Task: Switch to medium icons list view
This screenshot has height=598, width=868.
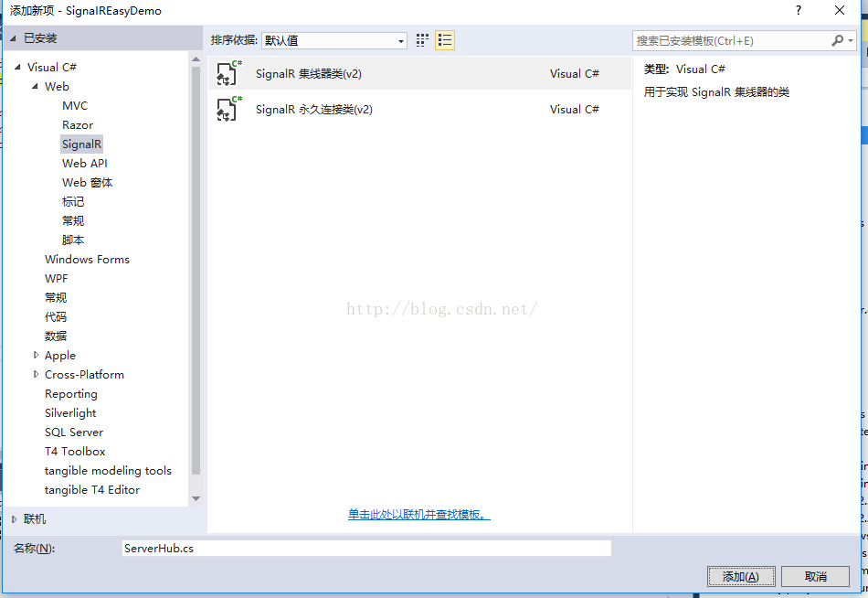Action: (445, 40)
